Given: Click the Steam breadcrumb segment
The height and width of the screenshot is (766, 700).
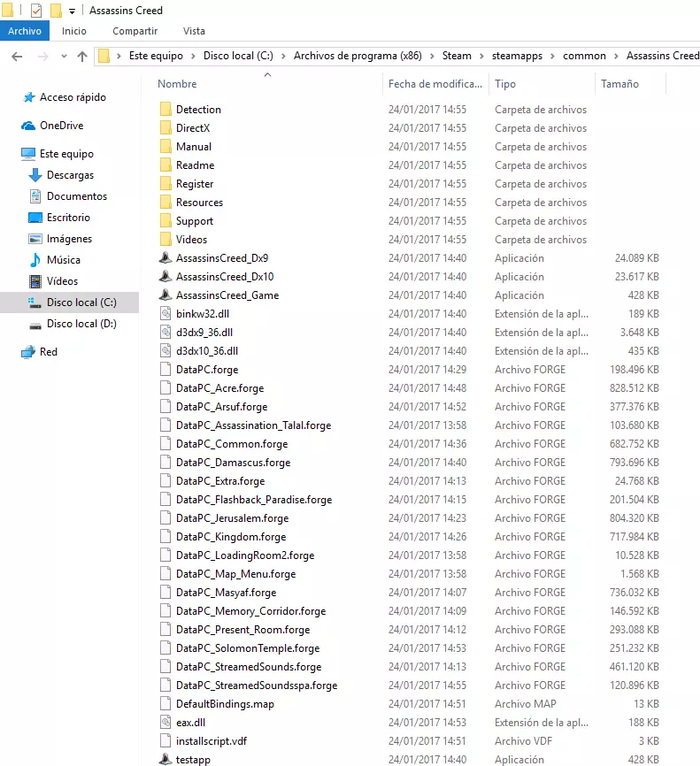Looking at the screenshot, I should point(457,56).
